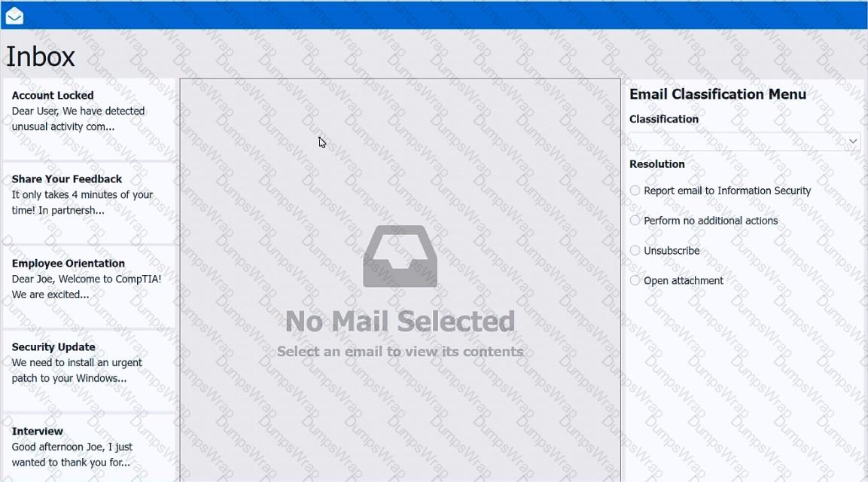This screenshot has height=482, width=868.
Task: Choose the Open attachment radio option
Action: 635,281
